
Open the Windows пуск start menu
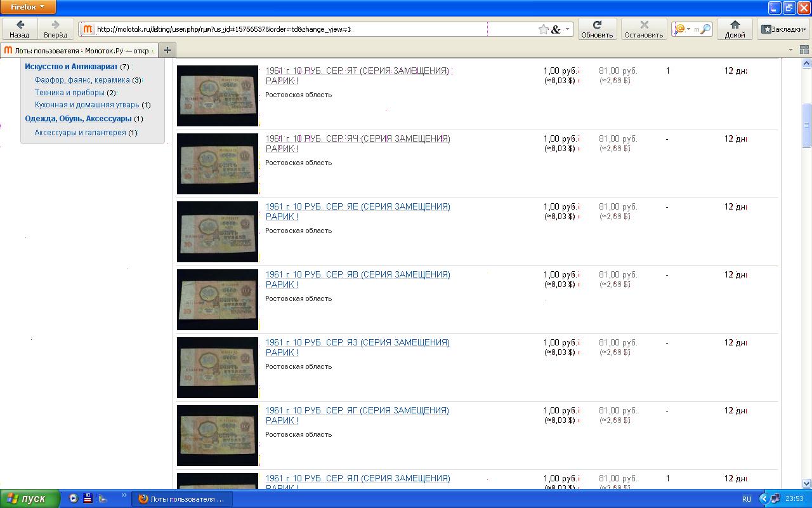point(30,498)
